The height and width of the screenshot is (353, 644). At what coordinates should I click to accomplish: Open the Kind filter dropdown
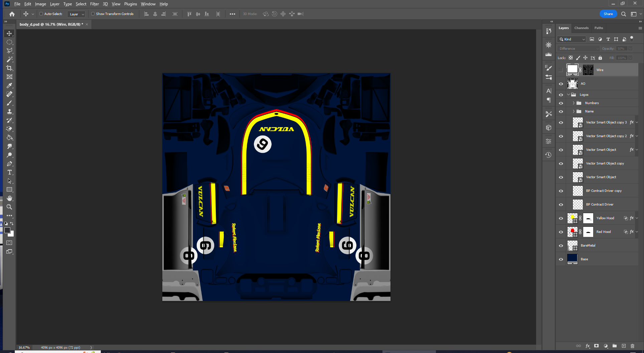pyautogui.click(x=572, y=39)
